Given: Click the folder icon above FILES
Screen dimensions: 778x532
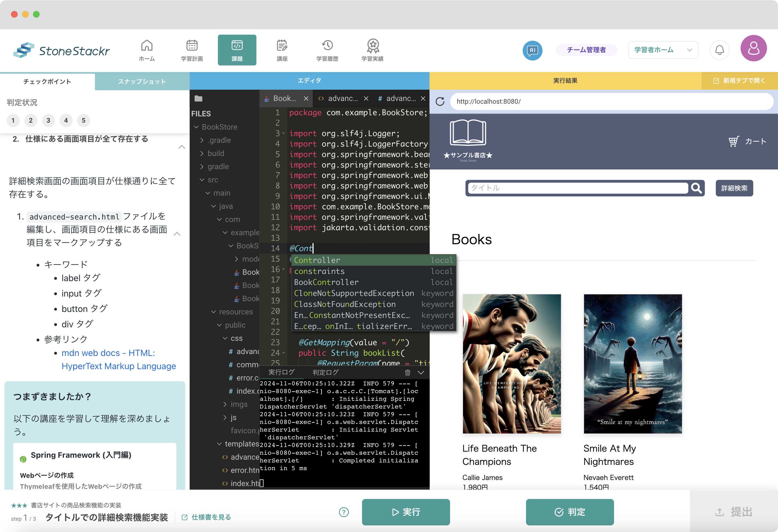Looking at the screenshot, I should 199,98.
